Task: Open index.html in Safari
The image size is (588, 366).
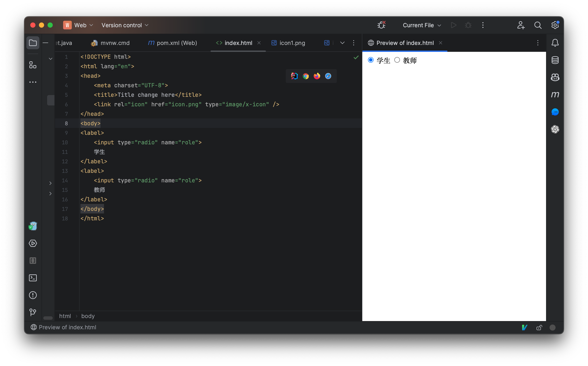Action: tap(328, 76)
